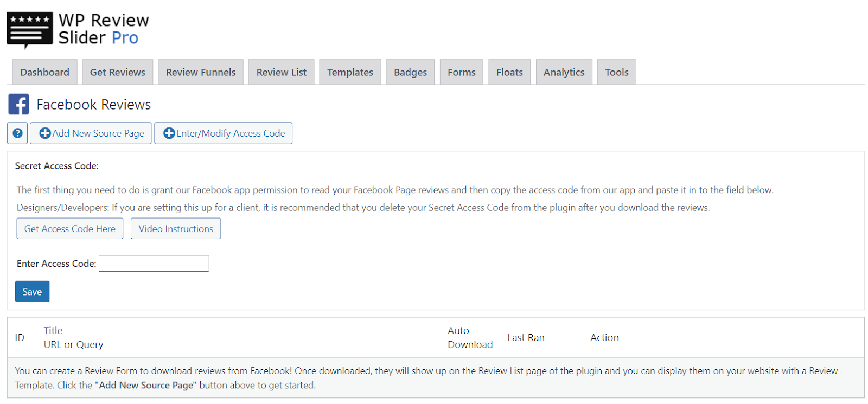The image size is (868, 404).
Task: Click Get Access Code Here
Action: [70, 229]
